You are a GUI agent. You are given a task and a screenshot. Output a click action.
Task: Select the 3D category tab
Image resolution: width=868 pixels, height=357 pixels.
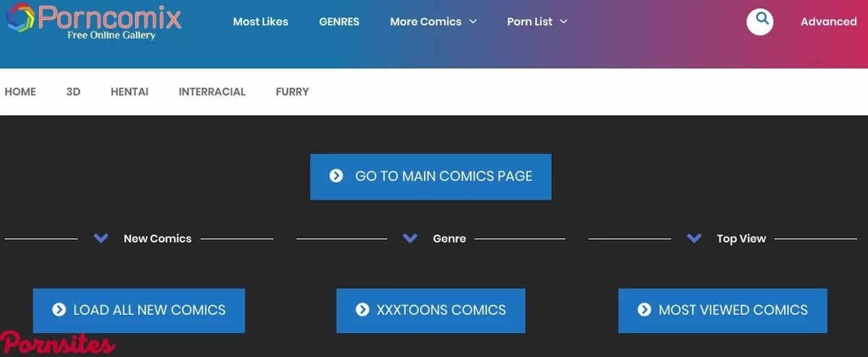73,92
